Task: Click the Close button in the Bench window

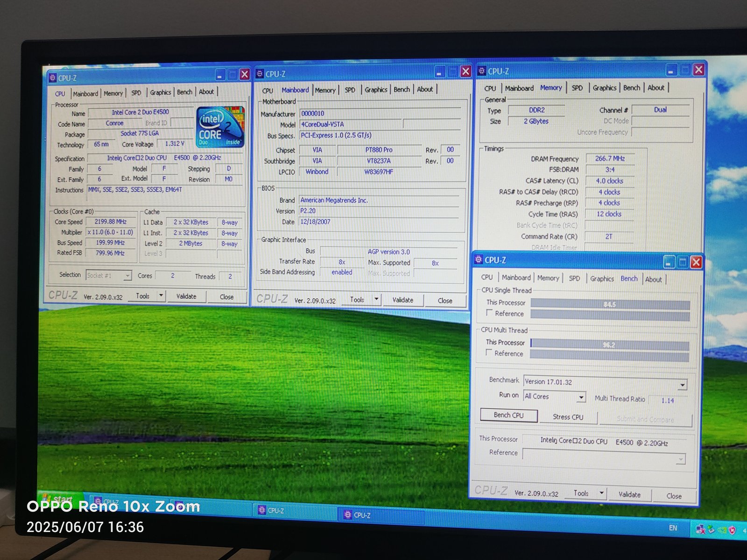Action: coord(674,496)
